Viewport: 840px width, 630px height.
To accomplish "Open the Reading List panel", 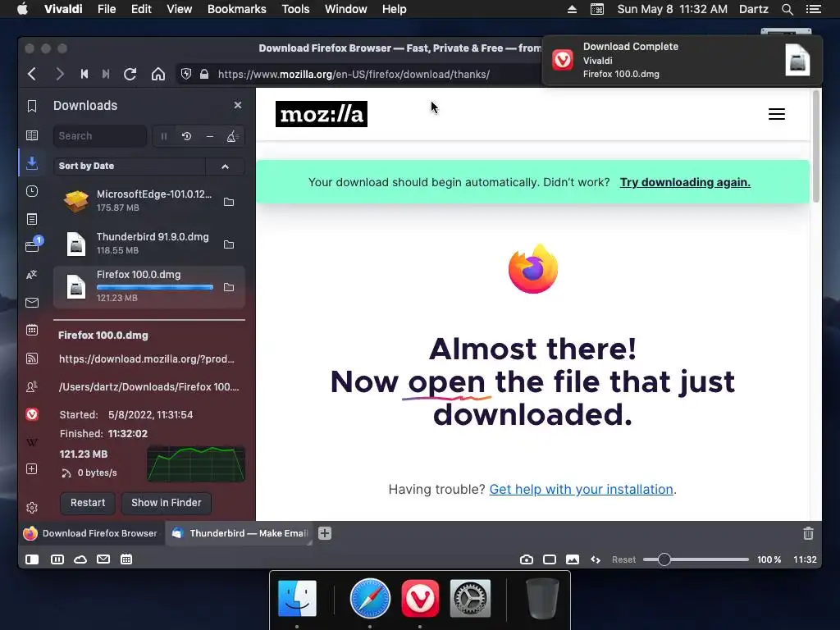I will (x=32, y=135).
